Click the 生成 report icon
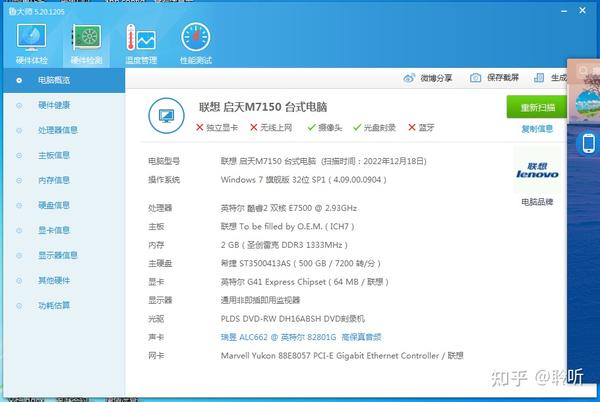Viewport: 600px width, 402px height. click(539, 78)
